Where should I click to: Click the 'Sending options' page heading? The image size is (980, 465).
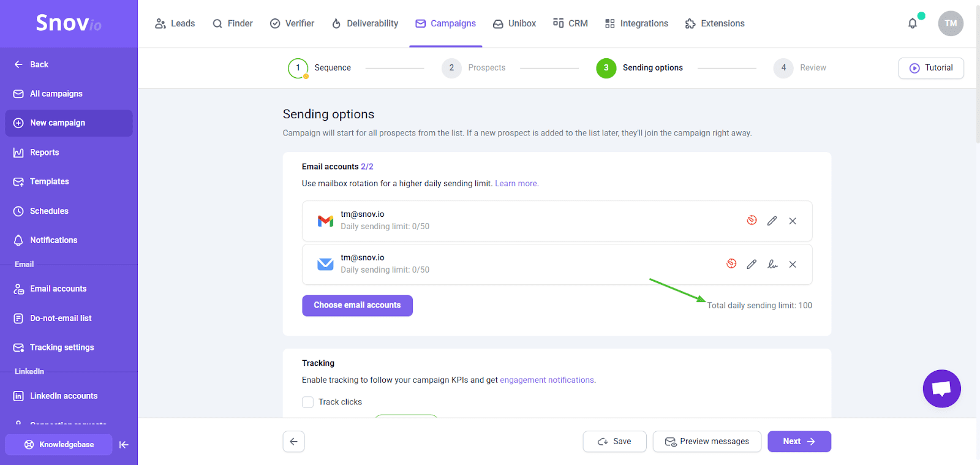pos(328,114)
